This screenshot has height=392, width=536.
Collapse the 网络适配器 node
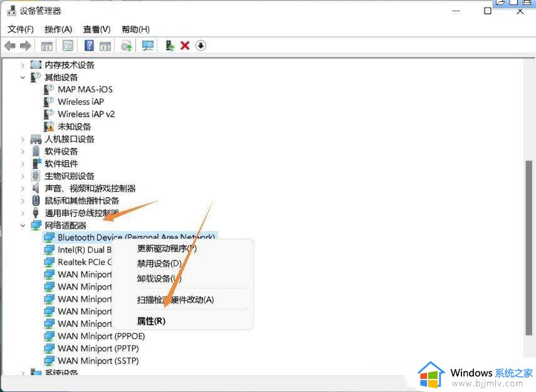(x=23, y=225)
